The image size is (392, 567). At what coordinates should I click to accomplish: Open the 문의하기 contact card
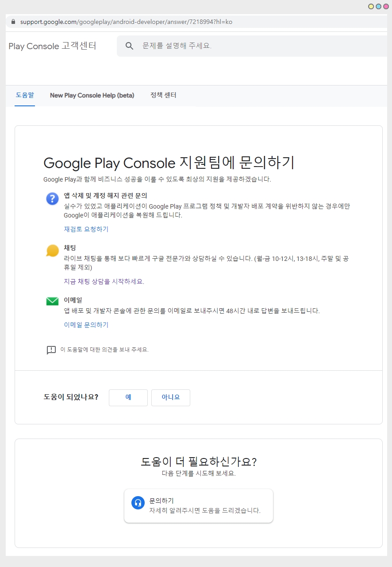[x=199, y=506]
